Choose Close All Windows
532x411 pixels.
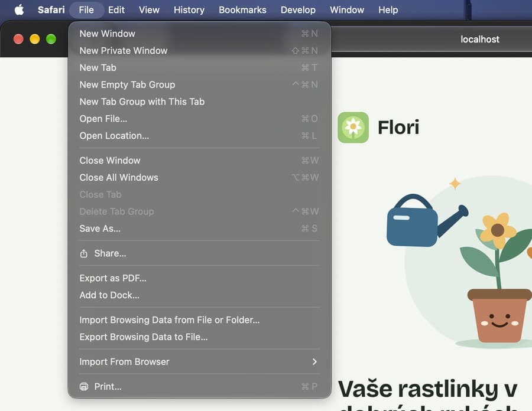pos(200,177)
